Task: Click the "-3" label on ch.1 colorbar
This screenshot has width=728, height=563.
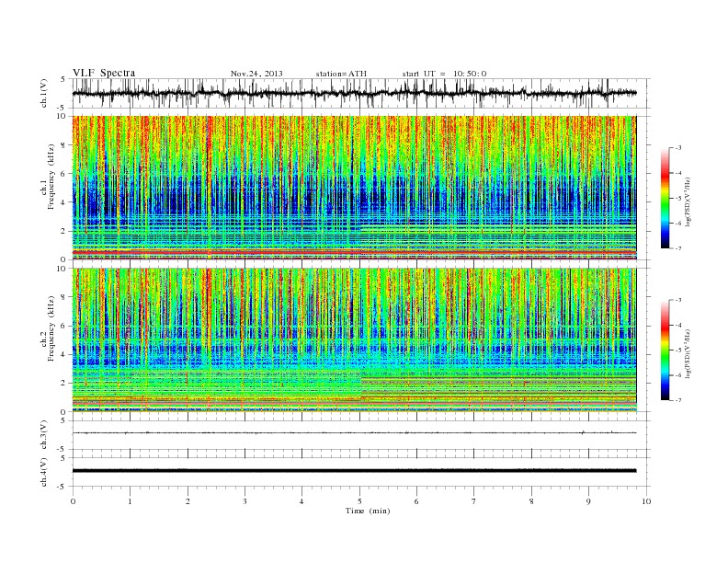Action: coord(678,148)
